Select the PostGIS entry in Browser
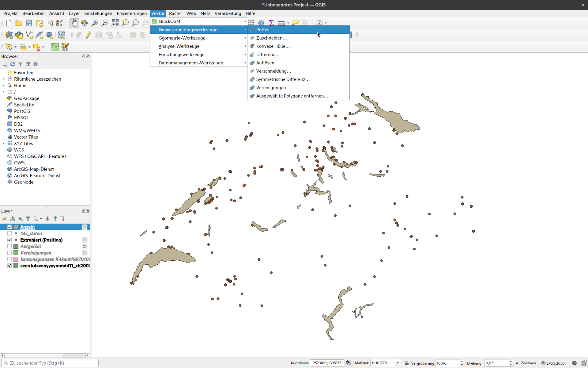This screenshot has height=368, width=588. pos(22,111)
